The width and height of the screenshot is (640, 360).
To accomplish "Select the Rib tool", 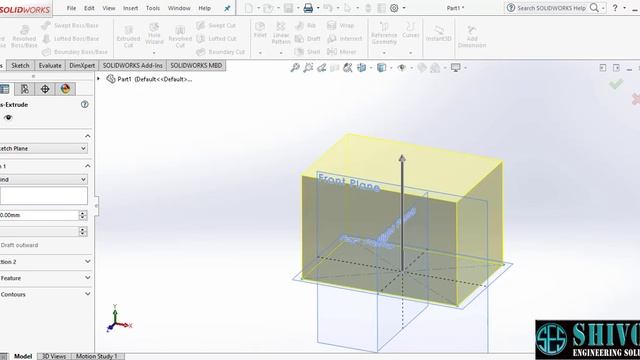I will coord(305,25).
